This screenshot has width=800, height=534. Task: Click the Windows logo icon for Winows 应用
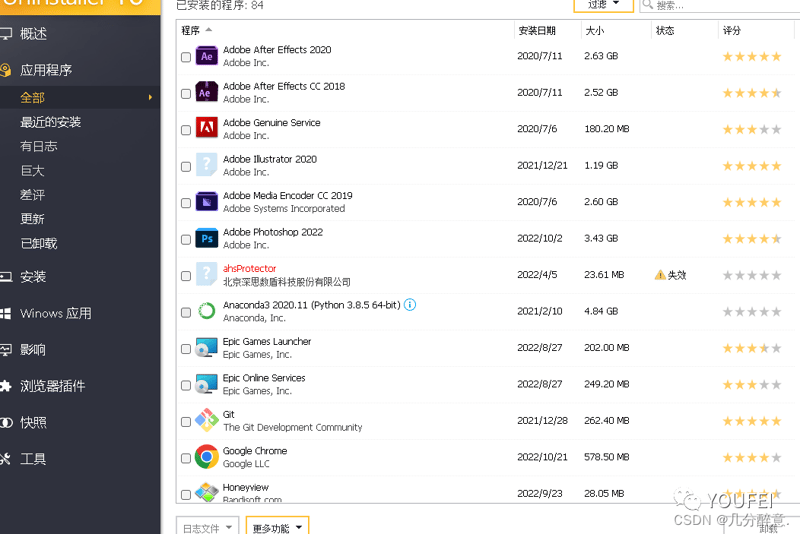[x=6, y=314]
